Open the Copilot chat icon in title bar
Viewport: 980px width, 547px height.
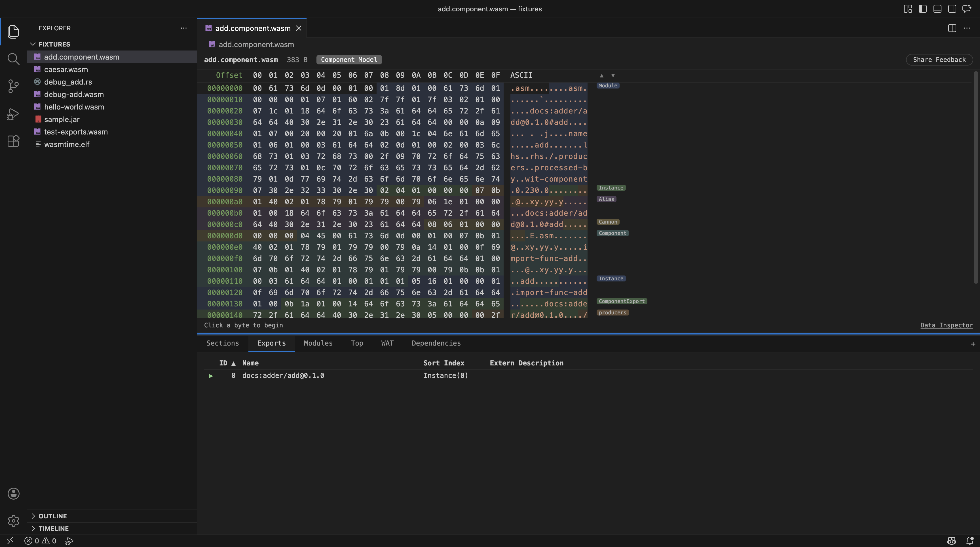pyautogui.click(x=967, y=9)
